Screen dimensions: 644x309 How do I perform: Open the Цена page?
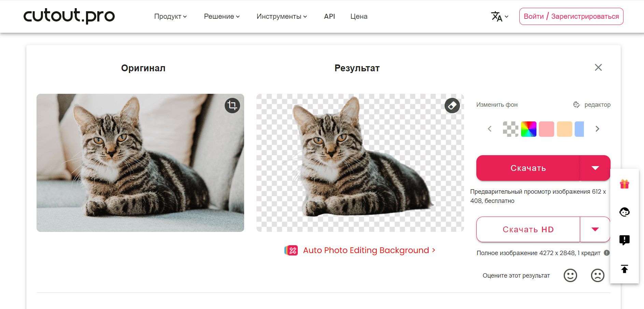359,16
